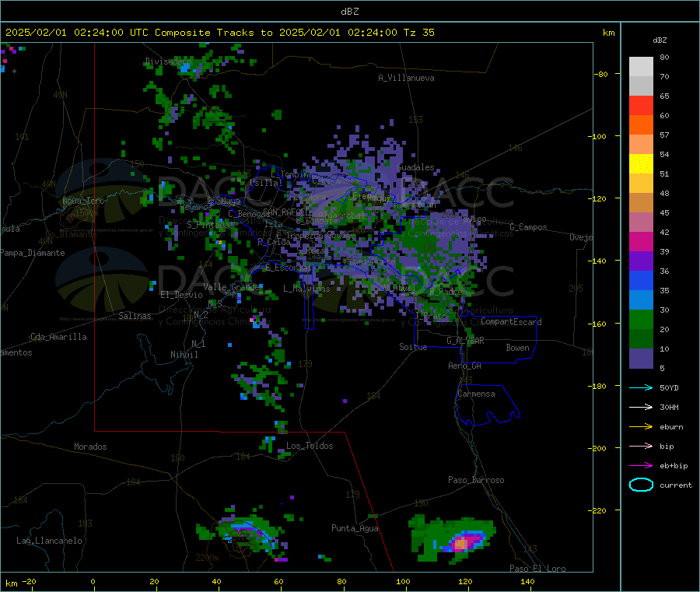Click the pink bip arrow legend icon
Image resolution: width=700 pixels, height=592 pixels.
(641, 446)
